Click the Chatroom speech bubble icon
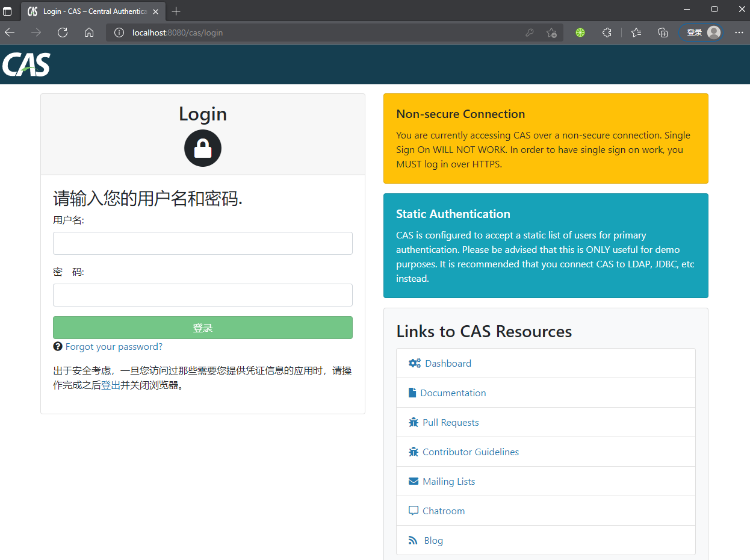750x560 pixels. pyautogui.click(x=412, y=510)
